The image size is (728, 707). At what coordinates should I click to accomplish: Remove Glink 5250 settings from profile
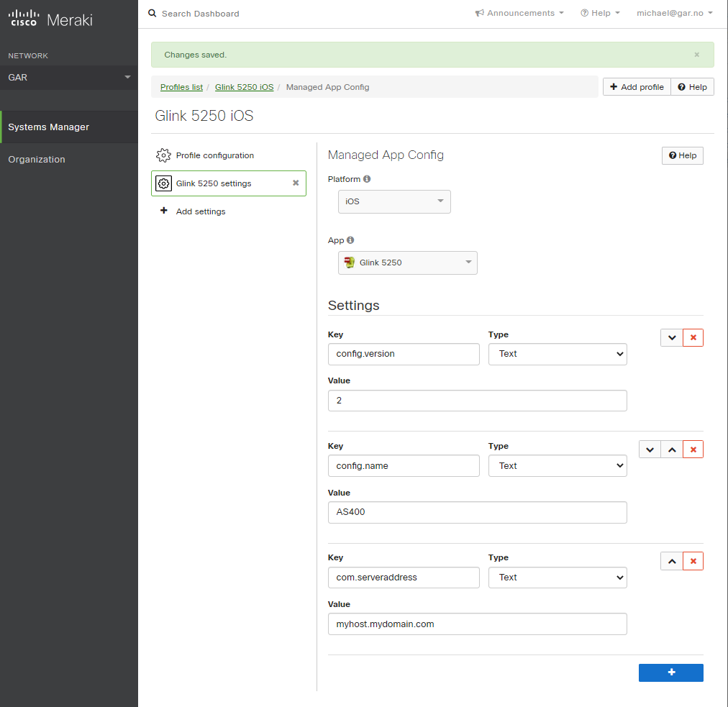pos(295,183)
